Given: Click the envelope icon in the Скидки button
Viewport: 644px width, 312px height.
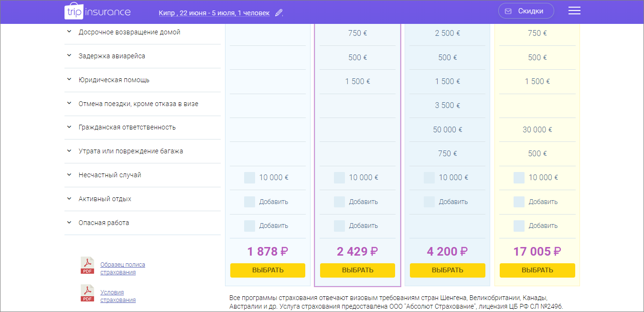Looking at the screenshot, I should tap(508, 11).
